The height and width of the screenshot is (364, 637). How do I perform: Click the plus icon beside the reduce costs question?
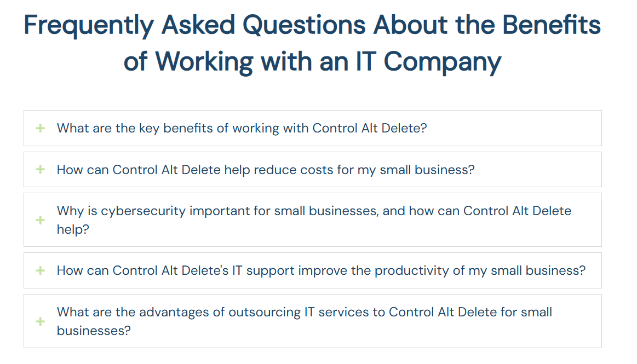39,169
